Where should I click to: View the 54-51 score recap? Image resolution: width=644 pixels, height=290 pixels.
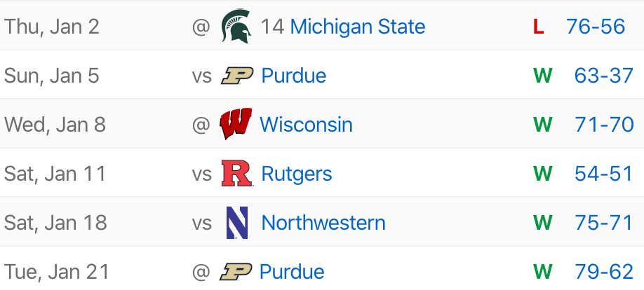[604, 174]
